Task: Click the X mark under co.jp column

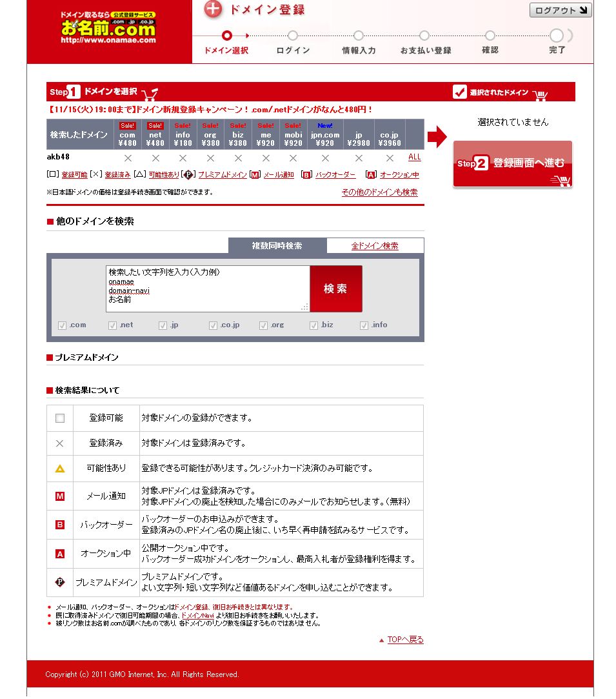Action: pyautogui.click(x=390, y=158)
